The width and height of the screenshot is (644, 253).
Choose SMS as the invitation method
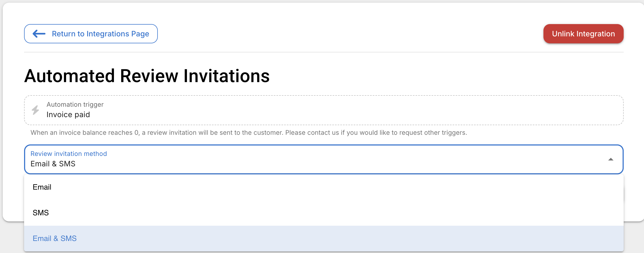pos(41,213)
